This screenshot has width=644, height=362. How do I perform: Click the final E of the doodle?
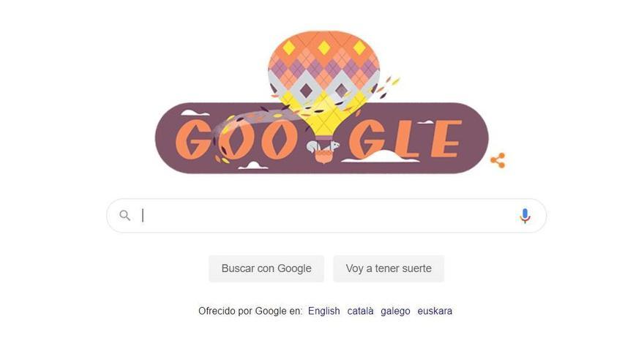click(446, 139)
